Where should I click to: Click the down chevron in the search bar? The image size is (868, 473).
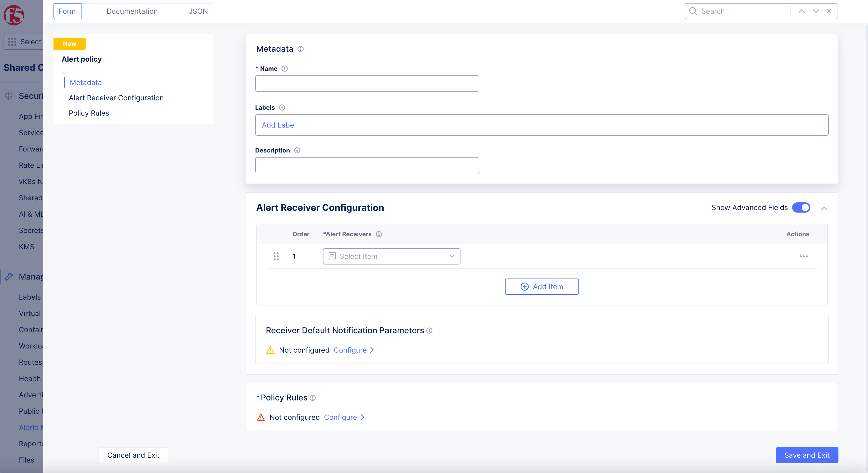point(816,11)
